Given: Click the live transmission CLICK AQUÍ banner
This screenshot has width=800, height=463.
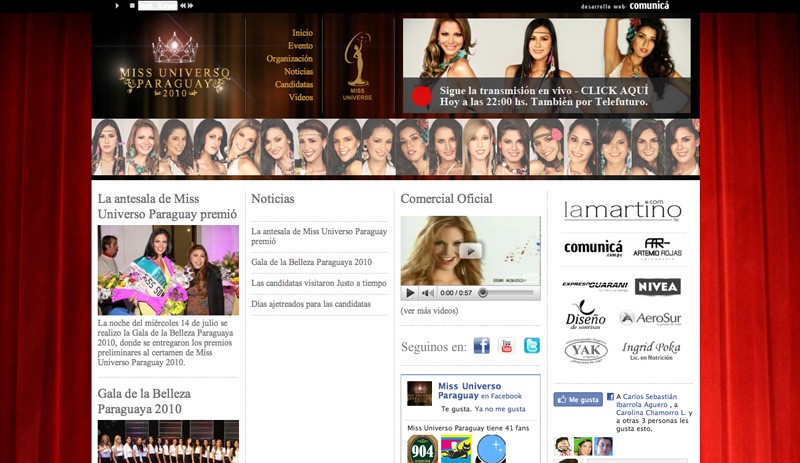Looking at the screenshot, I should [x=546, y=65].
